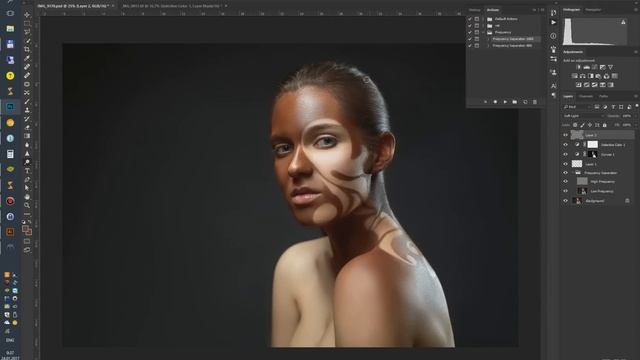Expand the Default Actions set
This screenshot has height=360, width=640.
click(x=483, y=19)
